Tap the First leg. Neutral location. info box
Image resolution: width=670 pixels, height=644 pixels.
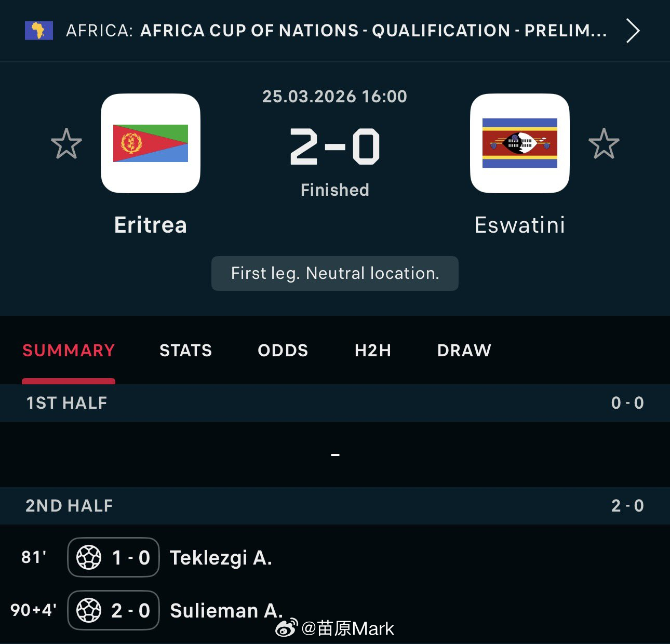tap(335, 273)
